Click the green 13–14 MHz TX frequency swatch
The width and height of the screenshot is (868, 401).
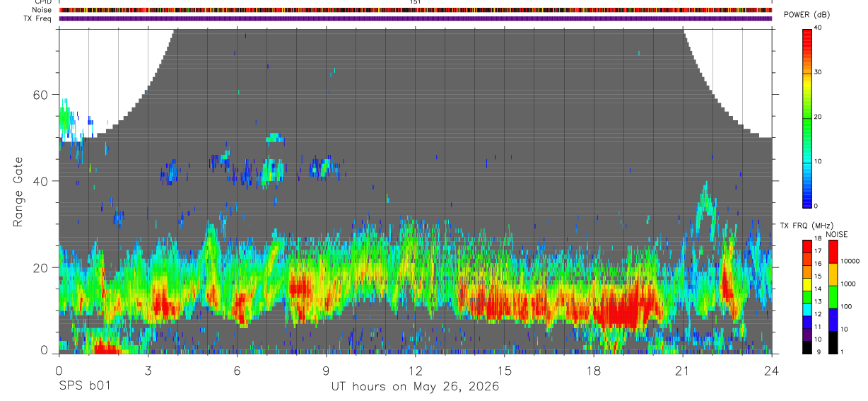[x=807, y=296]
